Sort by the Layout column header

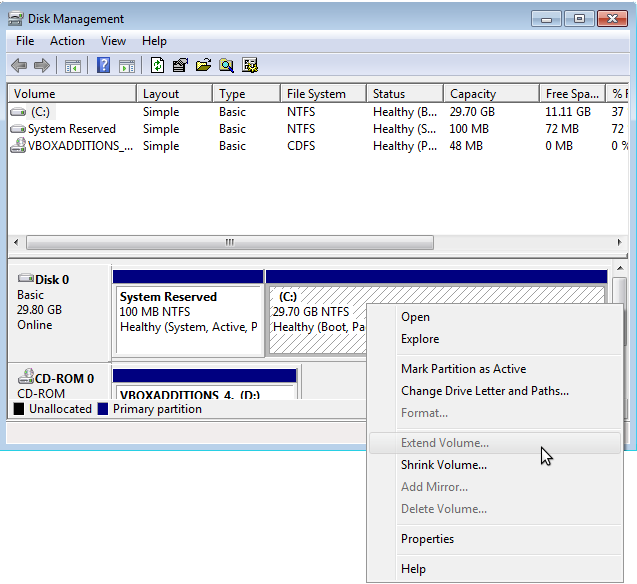click(174, 94)
